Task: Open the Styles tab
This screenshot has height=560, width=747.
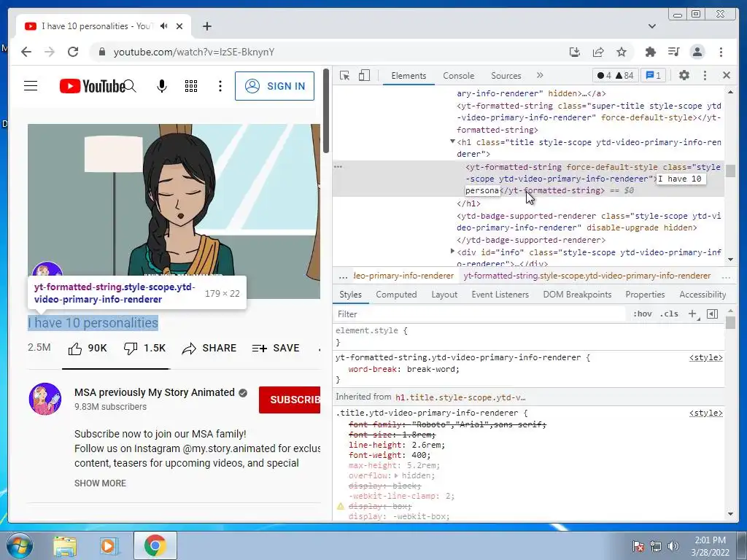Action: (351, 295)
